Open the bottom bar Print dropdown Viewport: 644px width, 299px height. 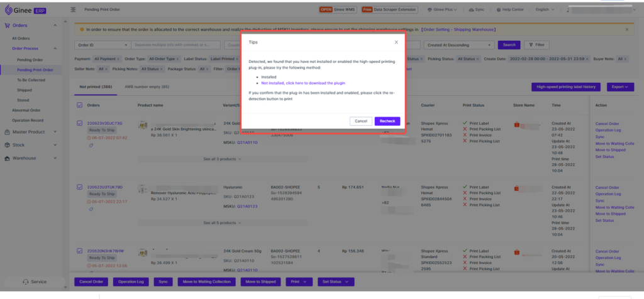point(299,282)
